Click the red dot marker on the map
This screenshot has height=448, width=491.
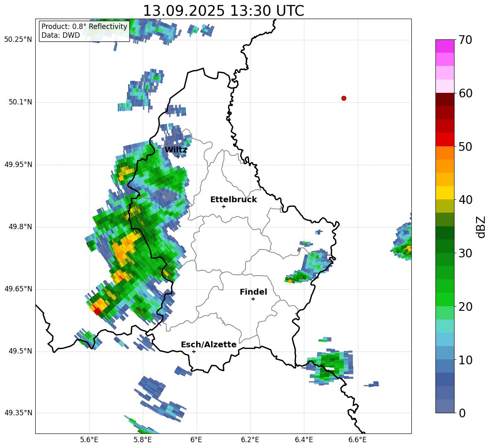coord(343,98)
